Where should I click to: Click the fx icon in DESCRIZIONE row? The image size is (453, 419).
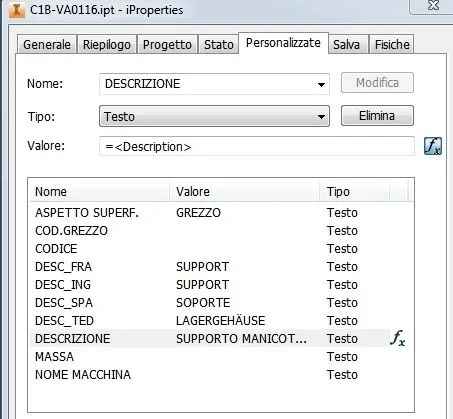[x=398, y=338]
